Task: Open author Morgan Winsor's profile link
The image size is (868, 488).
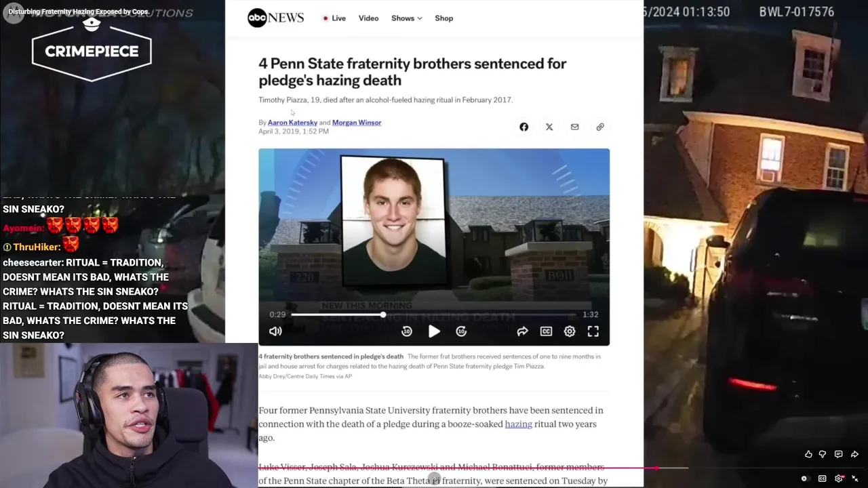Action: pyautogui.click(x=357, y=123)
